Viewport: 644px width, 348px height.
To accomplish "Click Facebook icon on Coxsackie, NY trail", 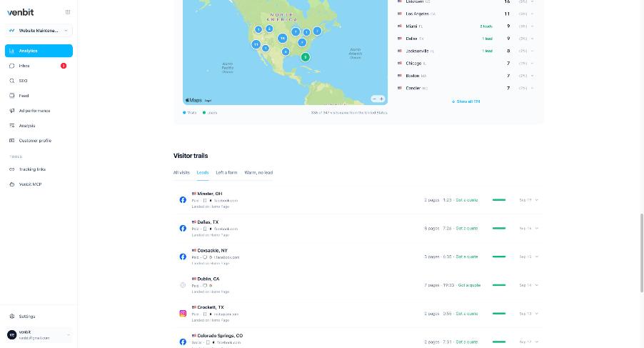I will (183, 257).
